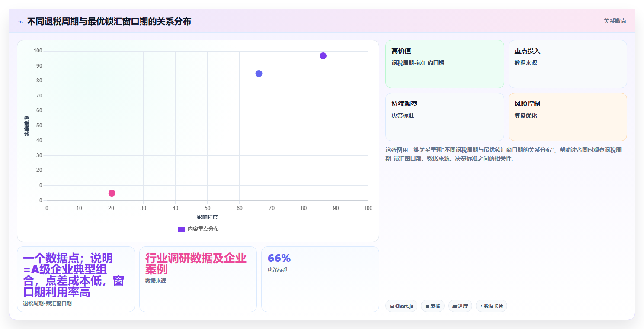Open the 风险控制 quadrant card
The image size is (644, 329).
click(568, 117)
